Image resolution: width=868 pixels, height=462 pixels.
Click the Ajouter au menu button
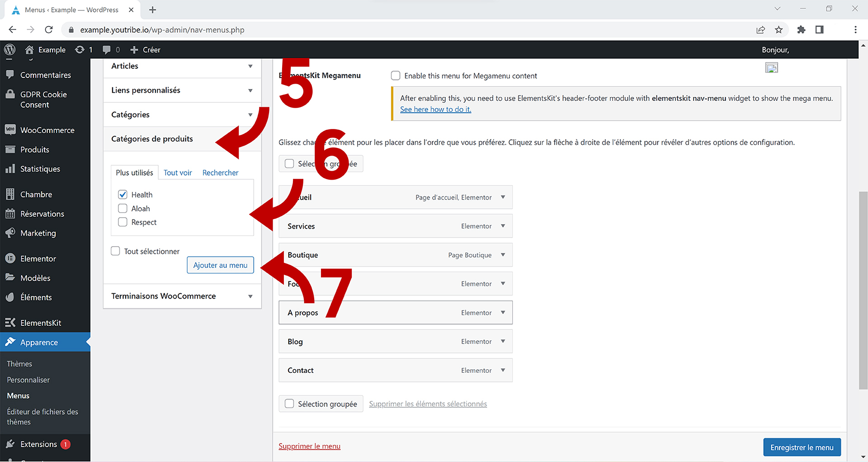coord(220,265)
